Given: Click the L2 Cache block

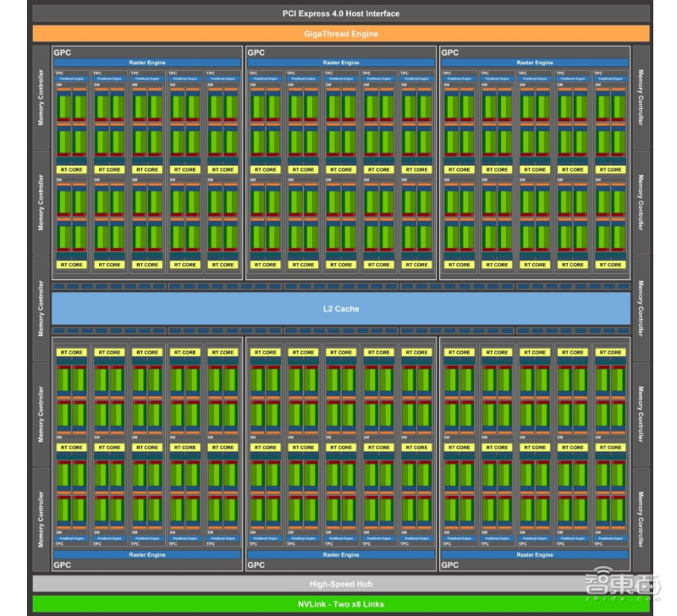Looking at the screenshot, I should (x=341, y=309).
